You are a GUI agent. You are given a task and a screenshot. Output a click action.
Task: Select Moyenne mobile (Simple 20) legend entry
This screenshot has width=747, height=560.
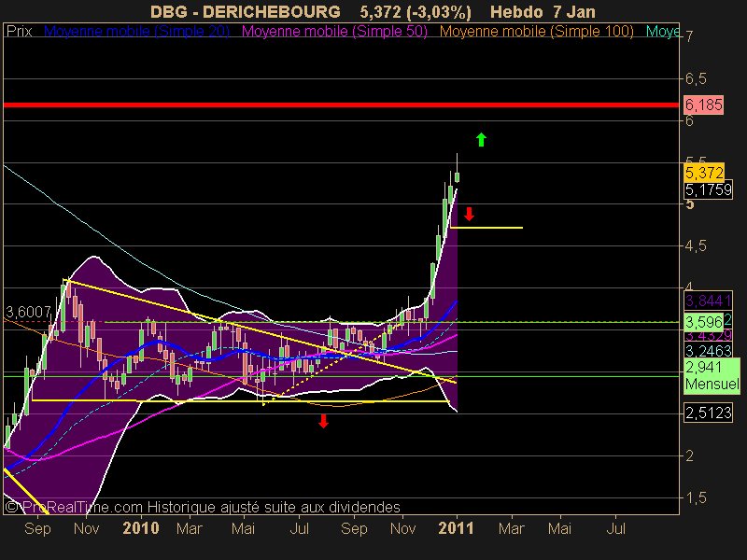tap(136, 32)
